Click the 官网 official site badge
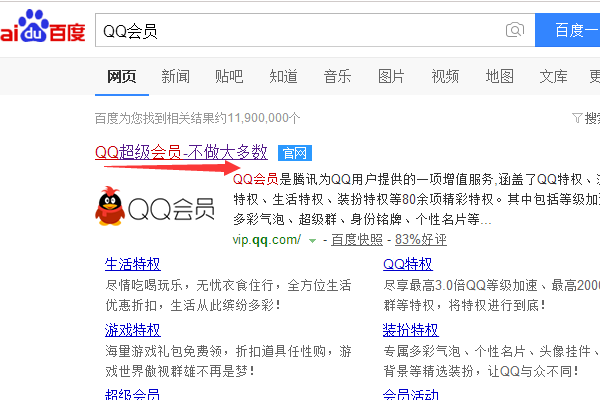 [x=295, y=153]
